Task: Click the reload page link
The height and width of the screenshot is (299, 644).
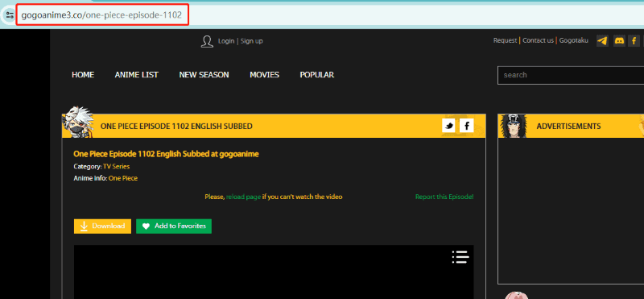Action: [243, 197]
